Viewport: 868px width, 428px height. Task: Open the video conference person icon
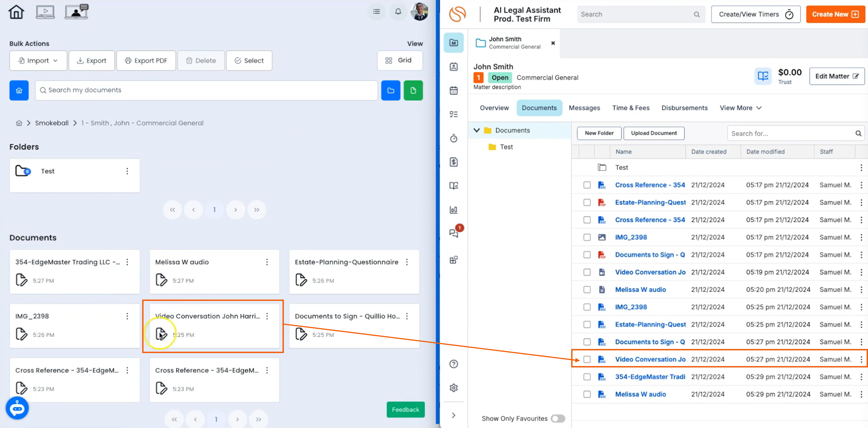pyautogui.click(x=77, y=11)
